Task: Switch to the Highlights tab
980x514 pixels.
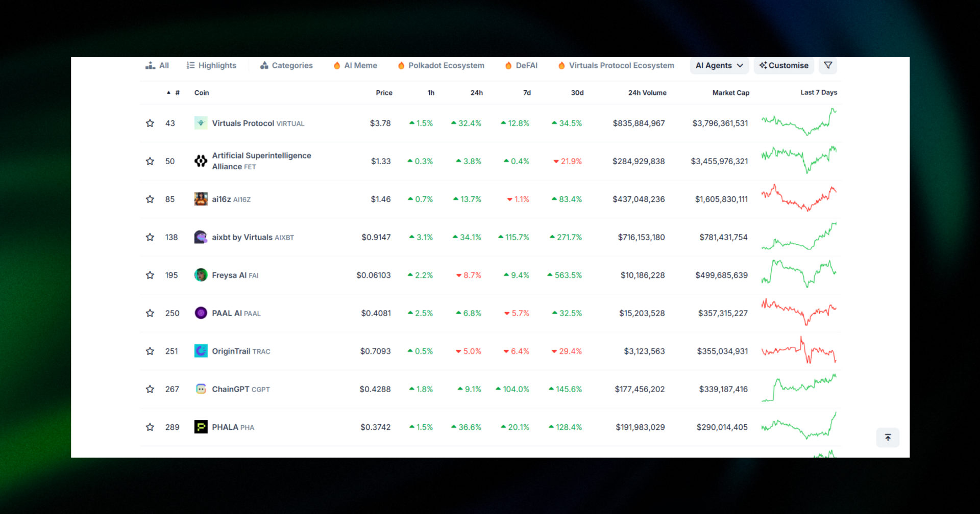Action: pyautogui.click(x=211, y=65)
